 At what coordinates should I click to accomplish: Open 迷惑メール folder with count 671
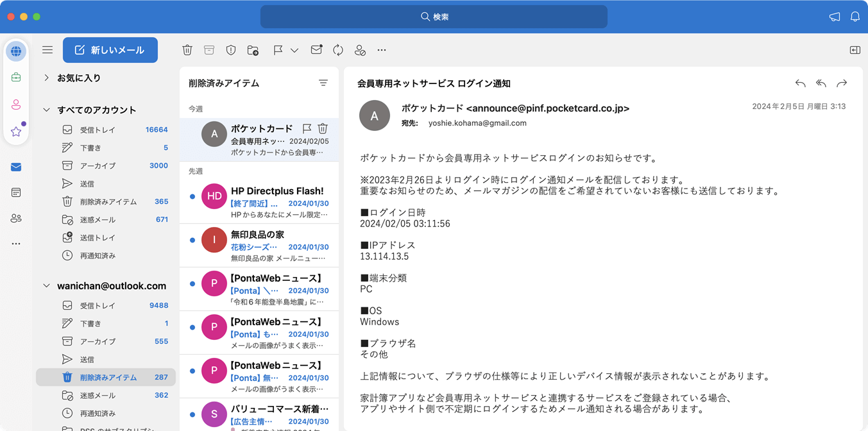pyautogui.click(x=106, y=219)
